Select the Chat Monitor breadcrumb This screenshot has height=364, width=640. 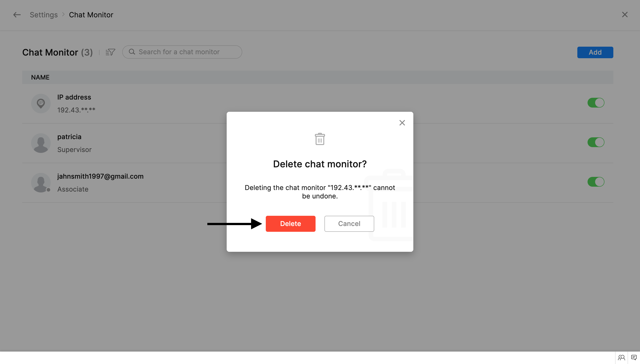[x=91, y=15]
